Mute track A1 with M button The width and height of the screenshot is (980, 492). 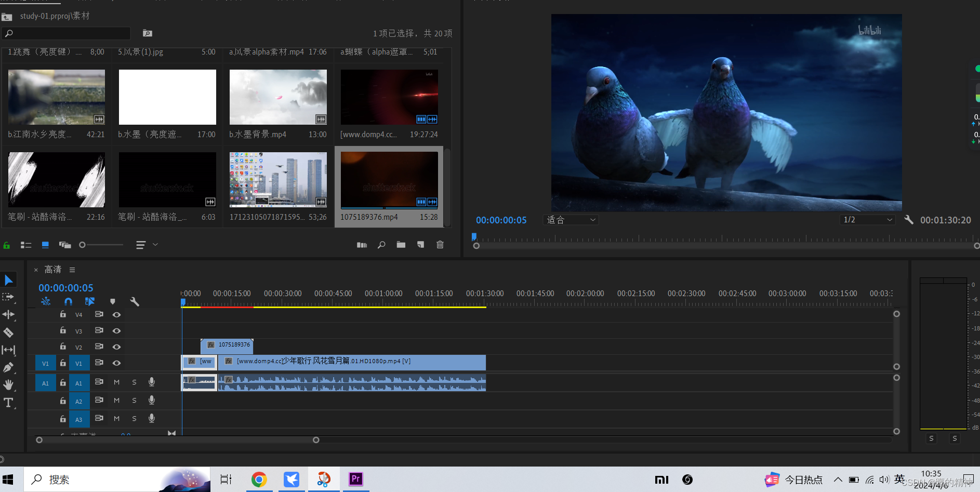pos(116,382)
